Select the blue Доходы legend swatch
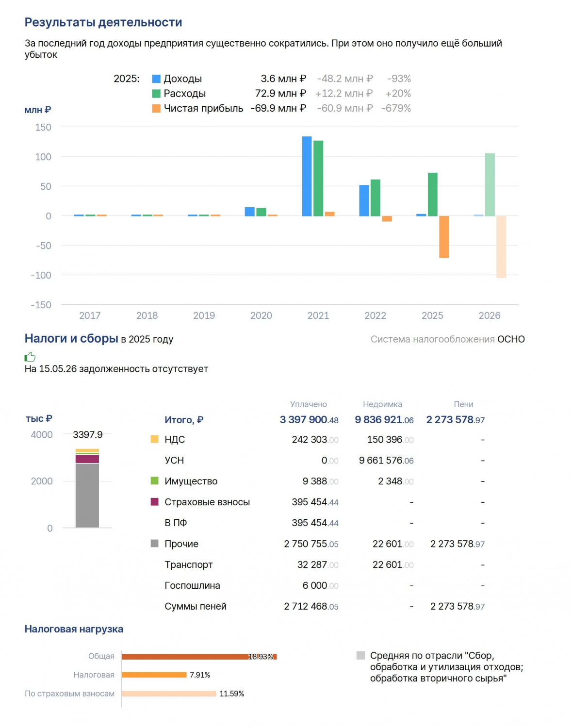 (x=156, y=79)
